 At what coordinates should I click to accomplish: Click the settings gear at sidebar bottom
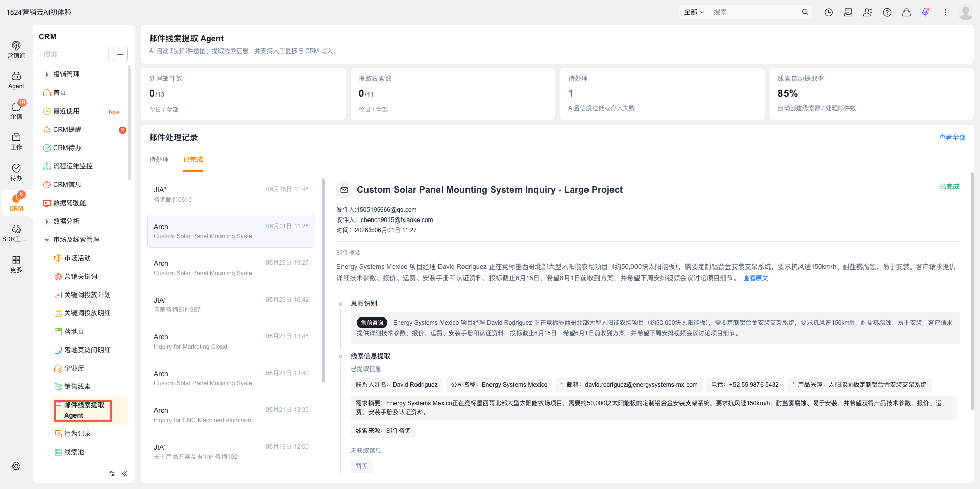pos(16,466)
